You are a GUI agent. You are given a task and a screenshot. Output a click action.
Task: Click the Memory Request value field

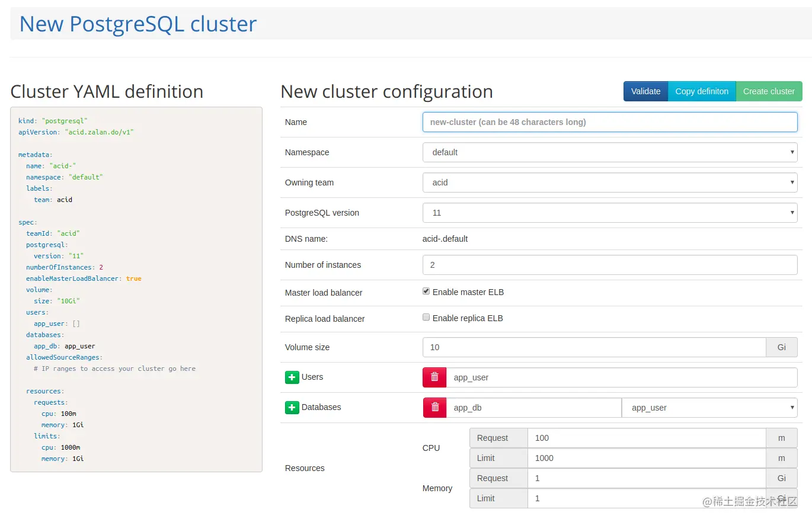[x=646, y=478]
